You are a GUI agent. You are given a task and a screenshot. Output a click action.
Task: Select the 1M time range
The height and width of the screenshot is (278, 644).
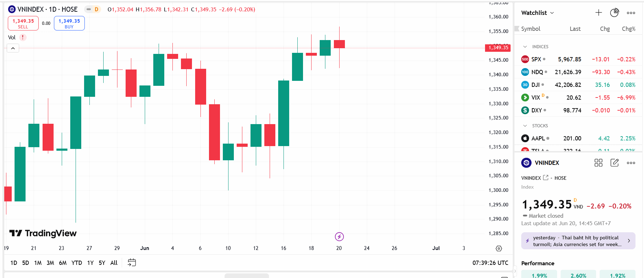pyautogui.click(x=38, y=263)
